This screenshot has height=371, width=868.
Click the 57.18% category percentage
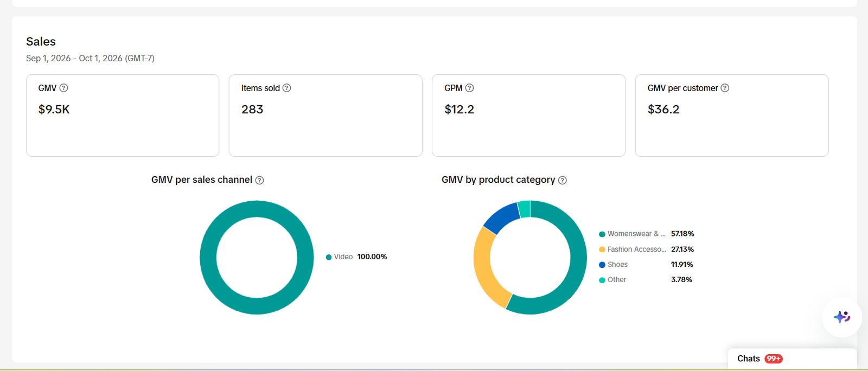pyautogui.click(x=682, y=234)
